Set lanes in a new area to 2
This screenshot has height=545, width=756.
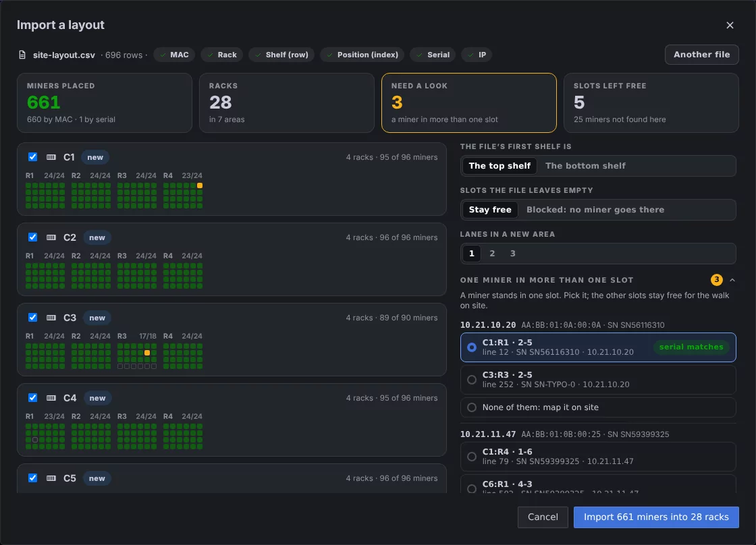[492, 254]
